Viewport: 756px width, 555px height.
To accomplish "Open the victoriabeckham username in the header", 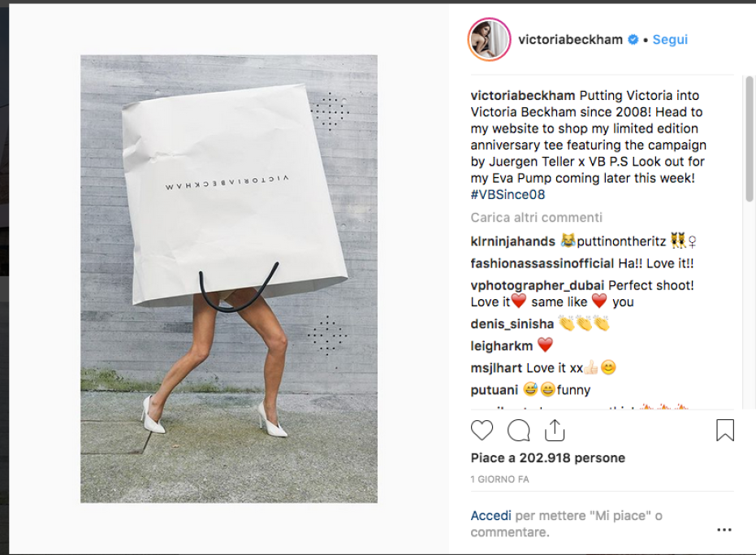I will [570, 40].
